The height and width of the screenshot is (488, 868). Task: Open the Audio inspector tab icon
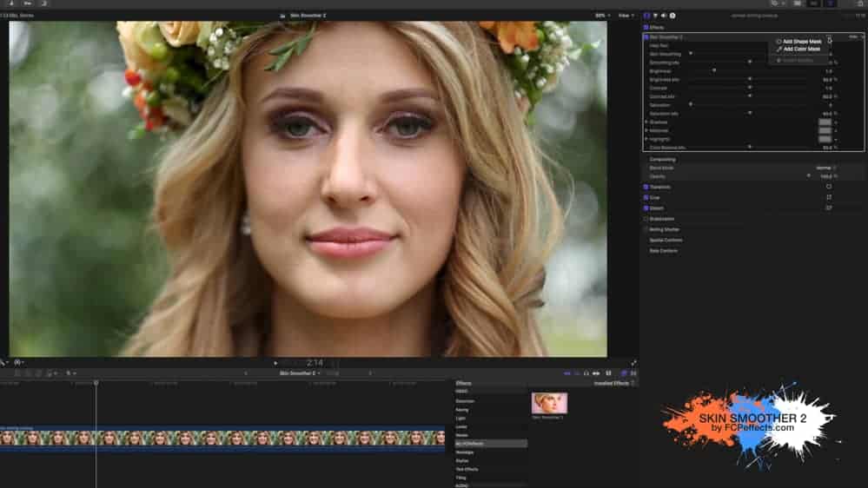(x=664, y=16)
